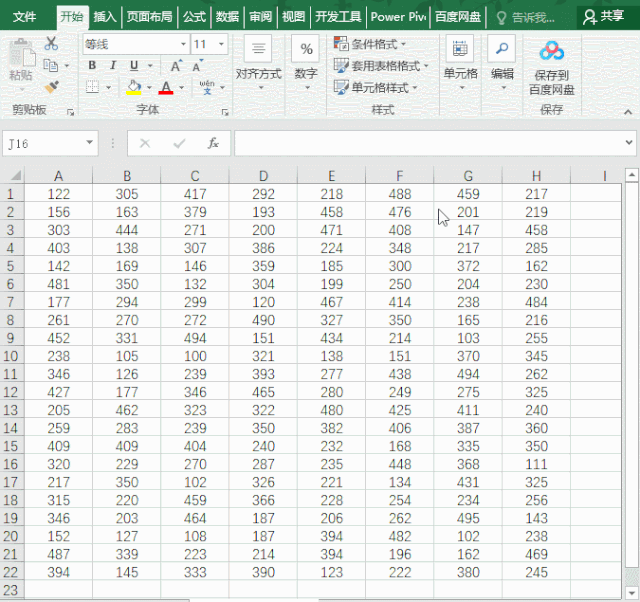Click the Insert Function fx icon
The image size is (640, 602).
pyautogui.click(x=213, y=143)
